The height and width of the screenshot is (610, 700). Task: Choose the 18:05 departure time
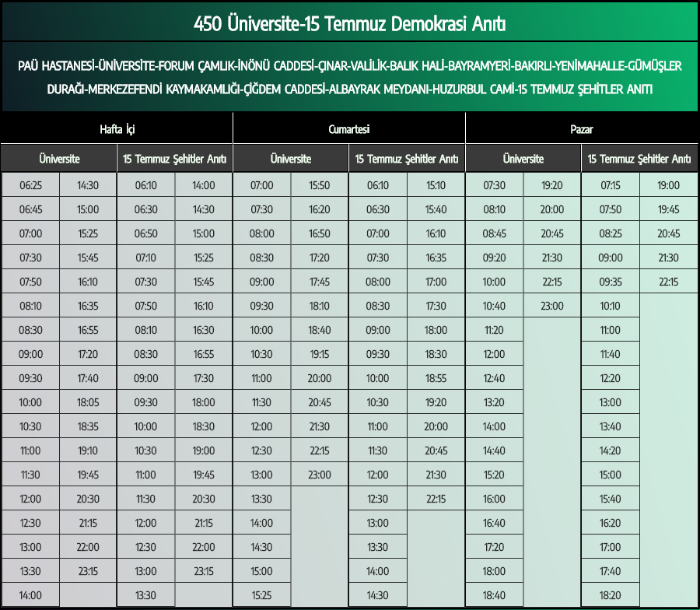coord(88,402)
